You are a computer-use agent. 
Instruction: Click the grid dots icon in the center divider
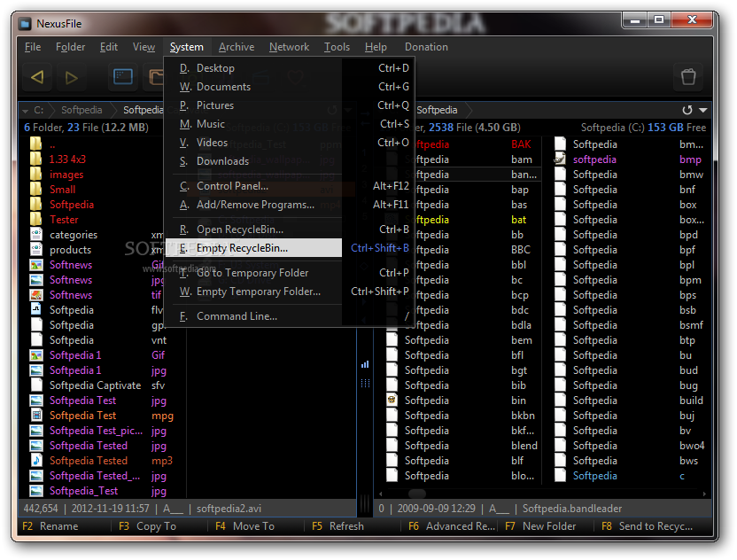(x=365, y=383)
